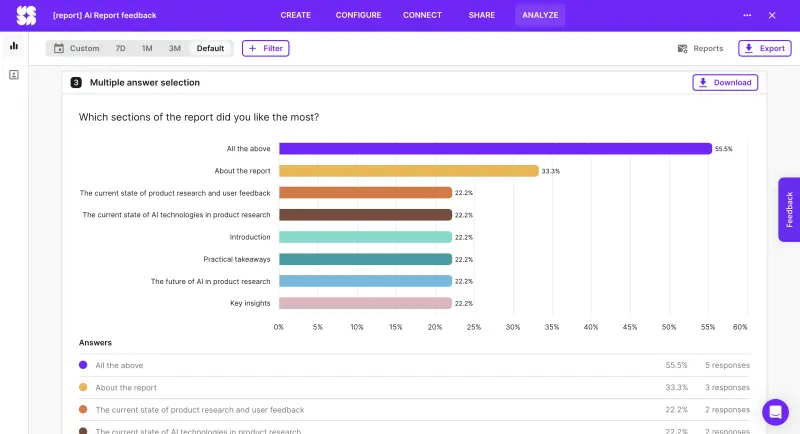Click the calendar icon beside Custom
The height and width of the screenshot is (434, 800).
coord(59,48)
